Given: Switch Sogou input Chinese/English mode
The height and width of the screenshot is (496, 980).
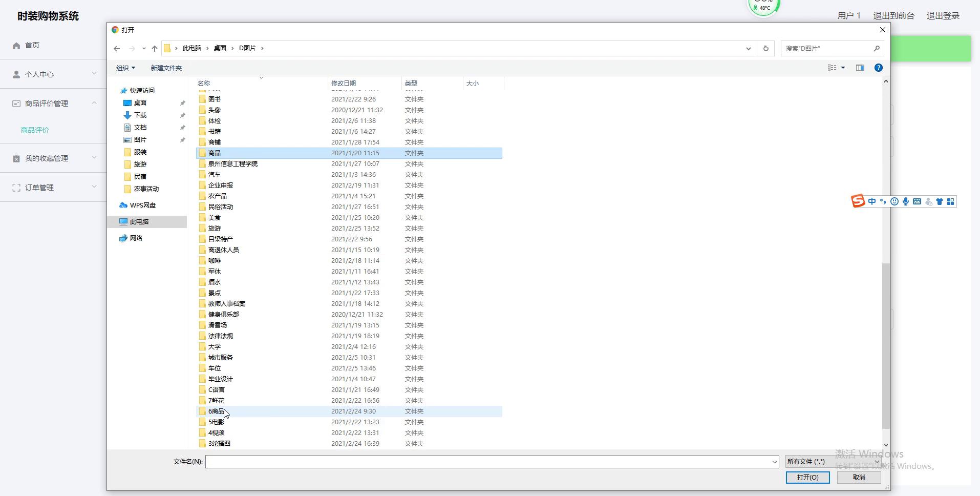Looking at the screenshot, I should coord(871,201).
